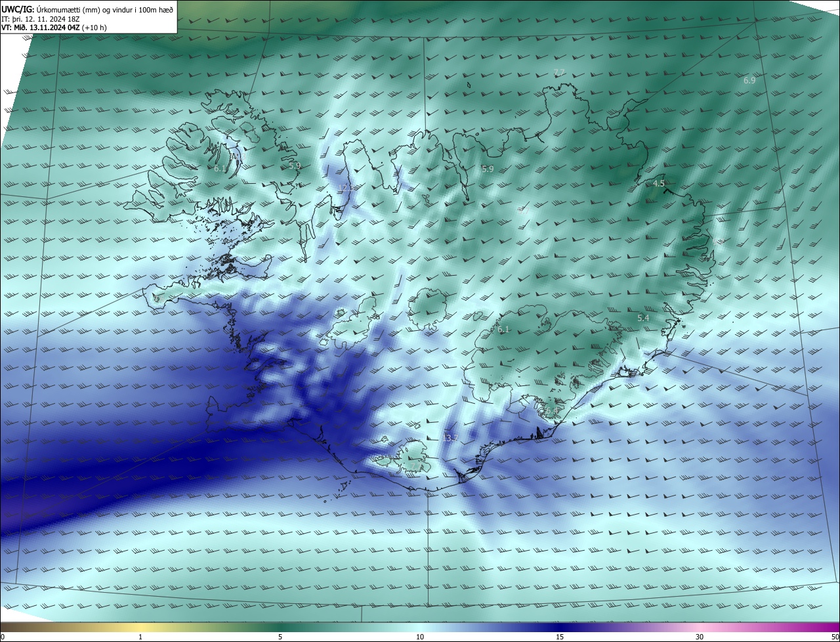Click the 6.4 value on the map
The width and height of the screenshot is (840, 642).
click(x=551, y=411)
